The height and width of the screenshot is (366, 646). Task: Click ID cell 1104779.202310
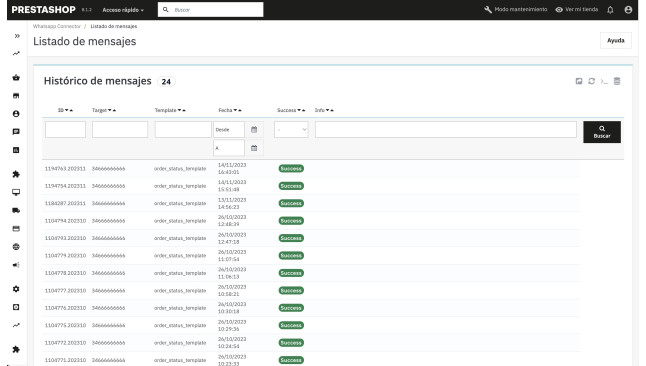pyautogui.click(x=65, y=256)
